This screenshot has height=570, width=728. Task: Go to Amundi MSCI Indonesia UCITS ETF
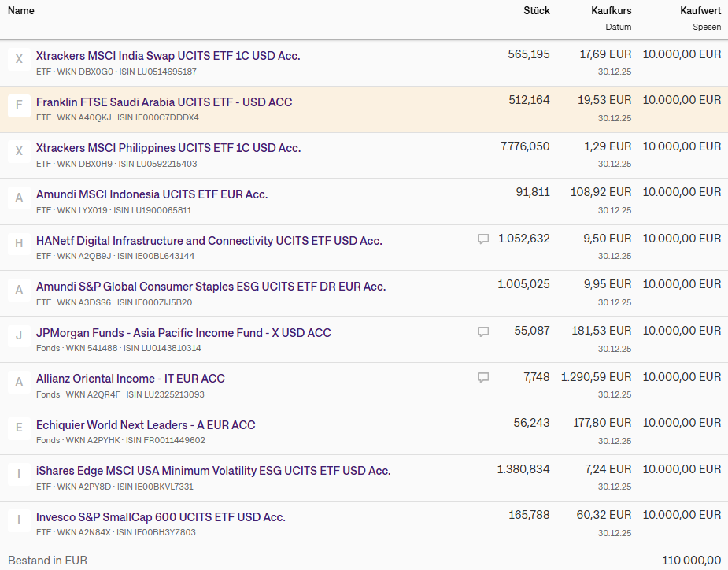[x=152, y=194]
